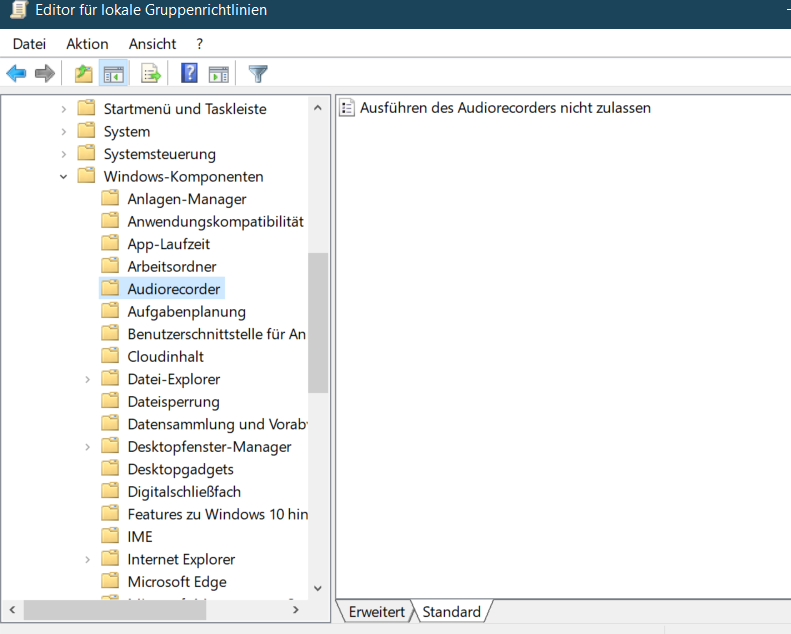Click the policy setting document icon
Screen dimensions: 791x634
tap(347, 107)
